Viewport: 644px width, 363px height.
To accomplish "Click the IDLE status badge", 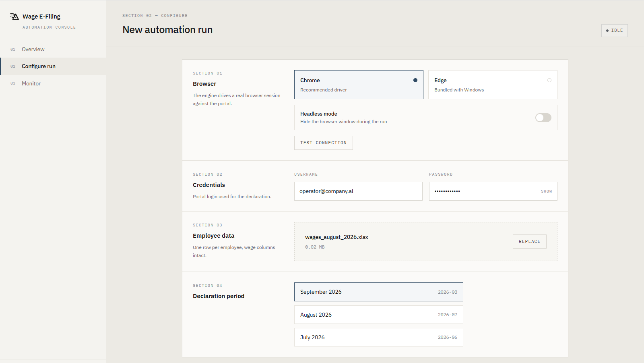I will [615, 31].
